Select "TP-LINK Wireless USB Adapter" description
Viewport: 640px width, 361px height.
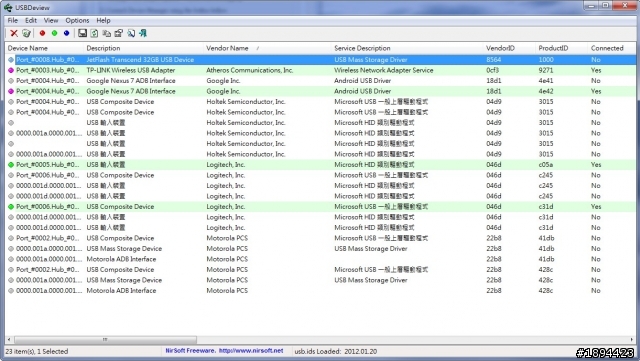(x=131, y=70)
